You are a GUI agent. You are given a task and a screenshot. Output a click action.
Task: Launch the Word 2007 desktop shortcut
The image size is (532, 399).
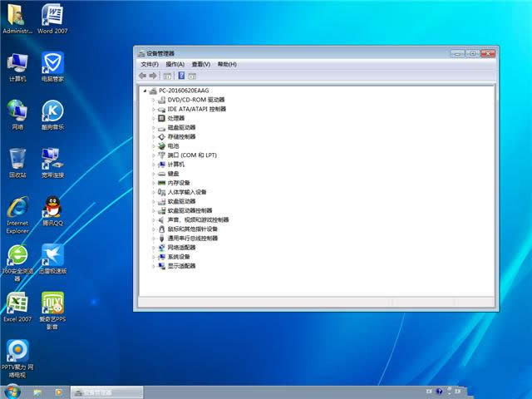point(52,18)
